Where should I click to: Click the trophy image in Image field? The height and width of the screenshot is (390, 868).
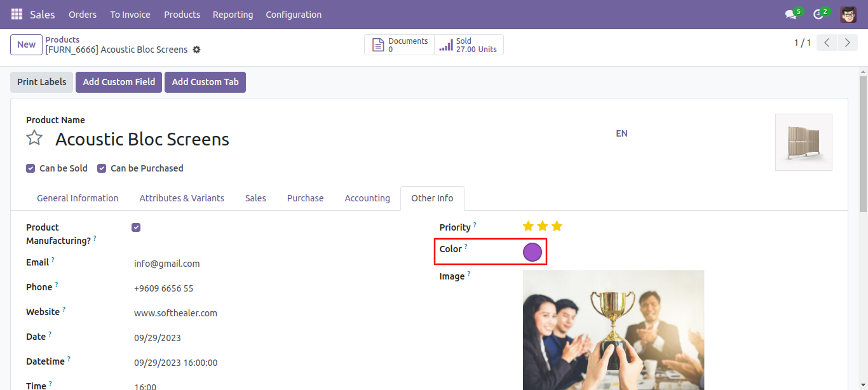pyautogui.click(x=613, y=330)
